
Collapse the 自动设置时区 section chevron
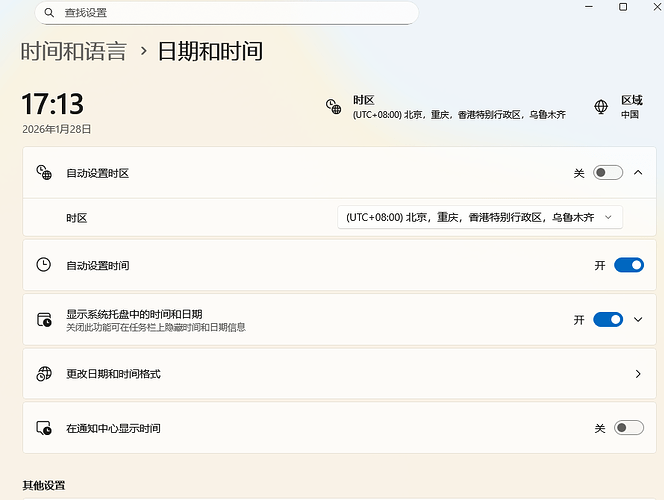pos(638,173)
